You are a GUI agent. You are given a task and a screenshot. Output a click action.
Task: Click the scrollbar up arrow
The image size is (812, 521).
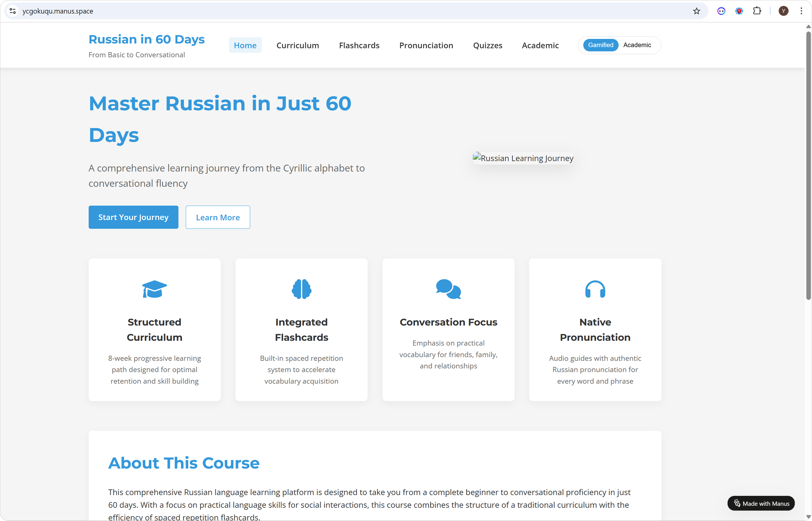click(809, 26)
